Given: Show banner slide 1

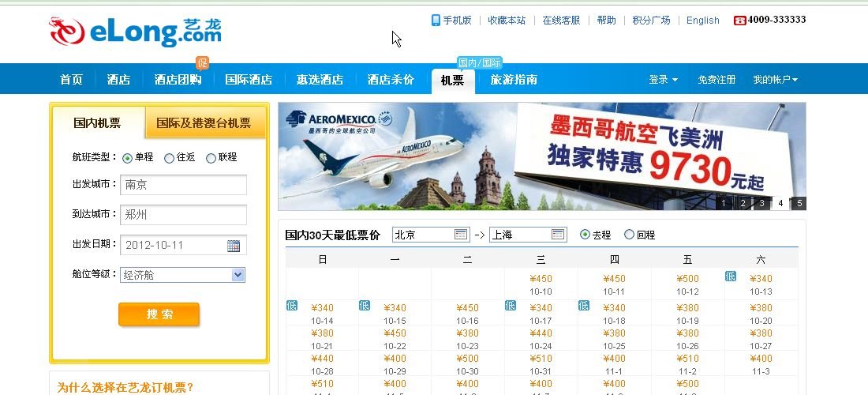Looking at the screenshot, I should click(x=723, y=203).
